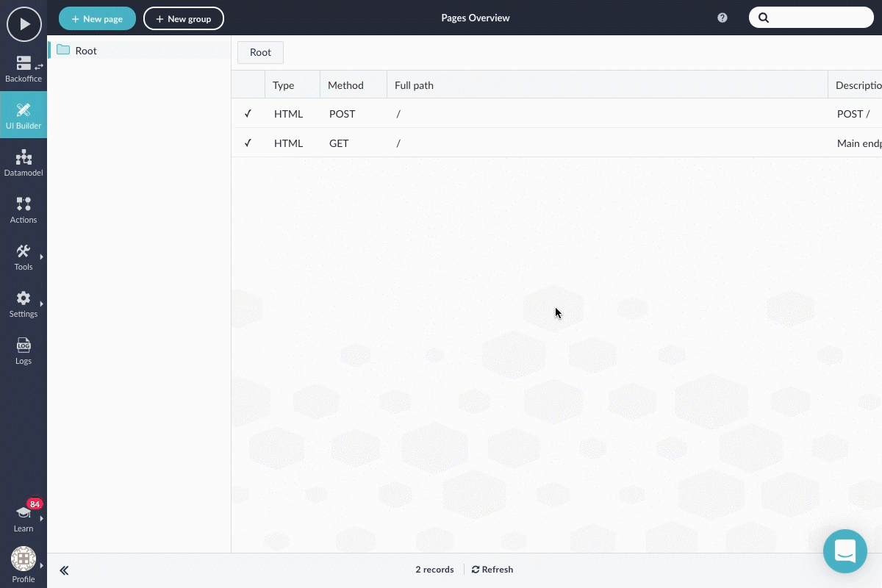Collapse the sidebar with the double chevron
The height and width of the screenshot is (588, 882).
65,570
